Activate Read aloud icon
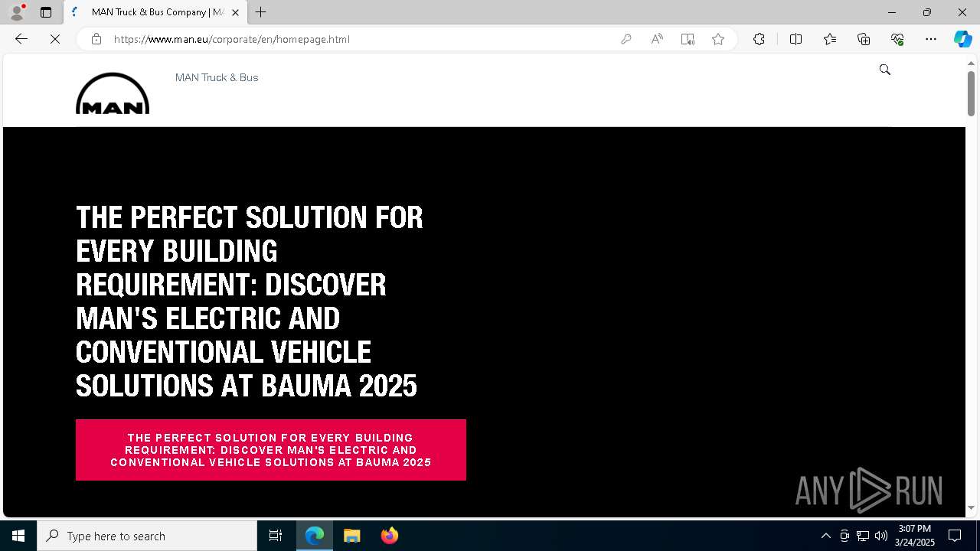The width and height of the screenshot is (980, 551). coord(657,39)
